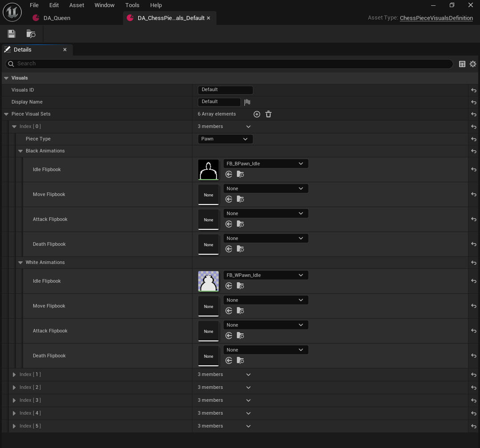Image resolution: width=480 pixels, height=448 pixels.
Task: Browse to FB_BPawn_Idle in Content Browser
Action: point(240,175)
